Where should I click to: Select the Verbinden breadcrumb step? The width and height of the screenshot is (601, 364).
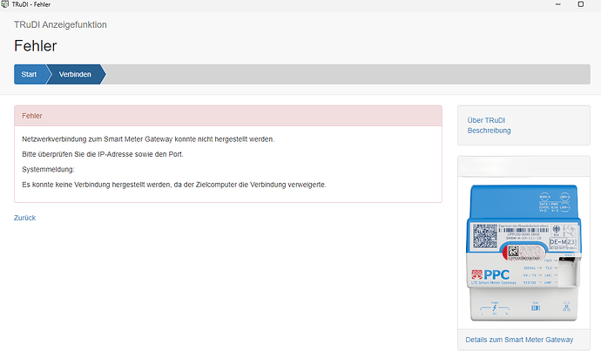click(x=76, y=74)
